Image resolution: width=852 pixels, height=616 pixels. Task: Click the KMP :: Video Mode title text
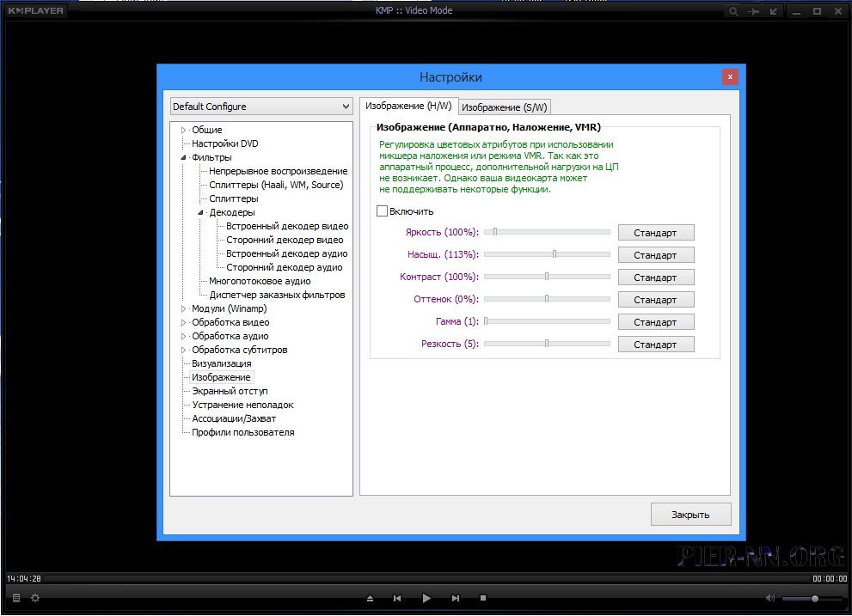(x=414, y=10)
